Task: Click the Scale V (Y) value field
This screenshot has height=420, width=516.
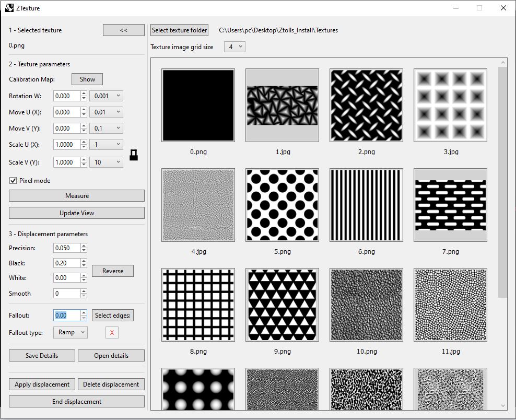Action: (x=67, y=162)
